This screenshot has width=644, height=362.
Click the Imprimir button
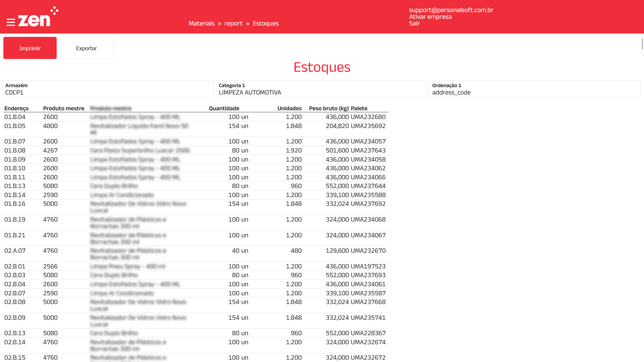point(30,48)
